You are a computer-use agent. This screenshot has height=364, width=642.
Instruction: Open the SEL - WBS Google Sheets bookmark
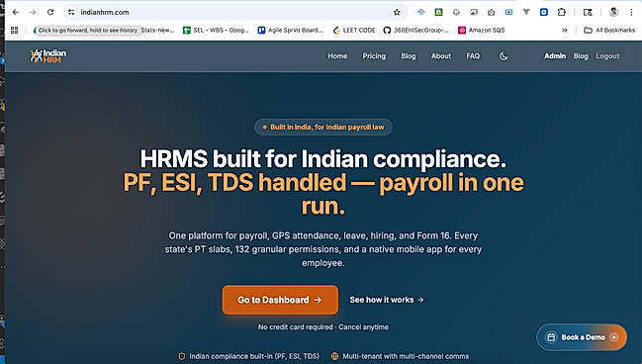point(216,30)
